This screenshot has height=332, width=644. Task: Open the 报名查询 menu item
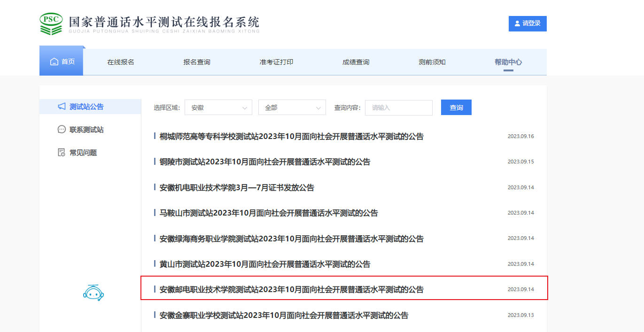(197, 62)
